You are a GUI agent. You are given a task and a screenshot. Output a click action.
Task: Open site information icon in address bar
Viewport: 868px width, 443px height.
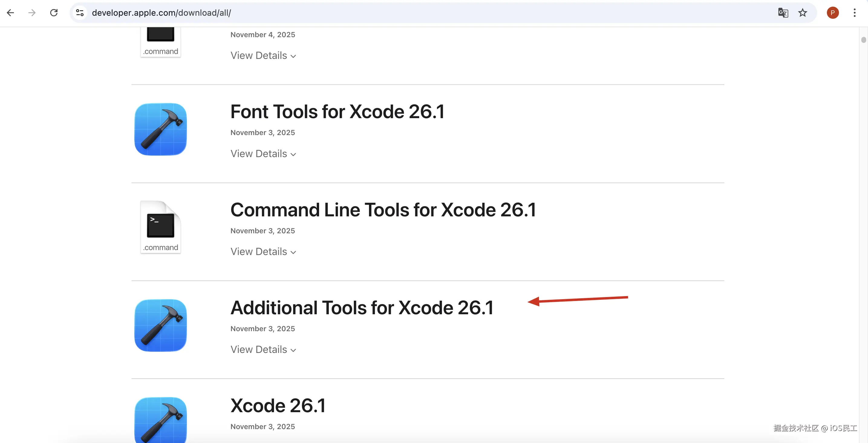point(80,13)
